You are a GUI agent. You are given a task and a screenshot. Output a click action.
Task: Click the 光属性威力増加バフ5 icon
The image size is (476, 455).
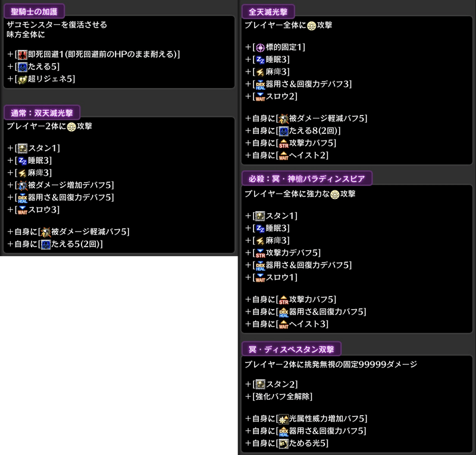283,419
